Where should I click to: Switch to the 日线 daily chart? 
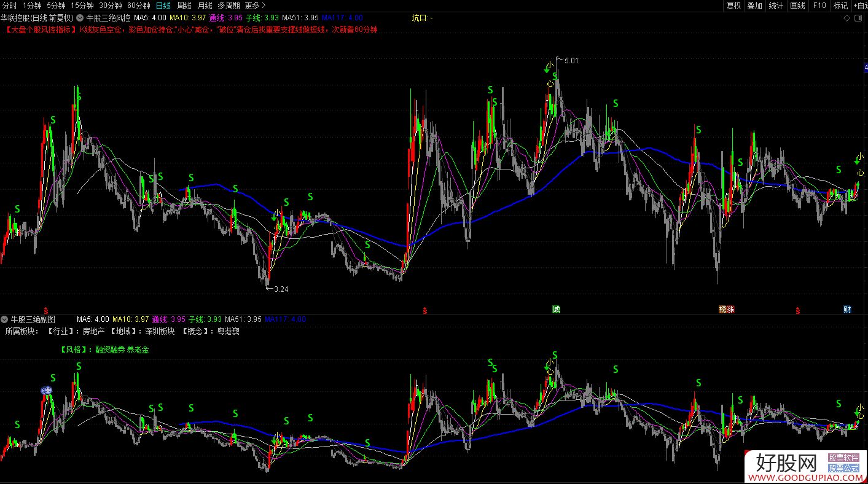(163, 6)
